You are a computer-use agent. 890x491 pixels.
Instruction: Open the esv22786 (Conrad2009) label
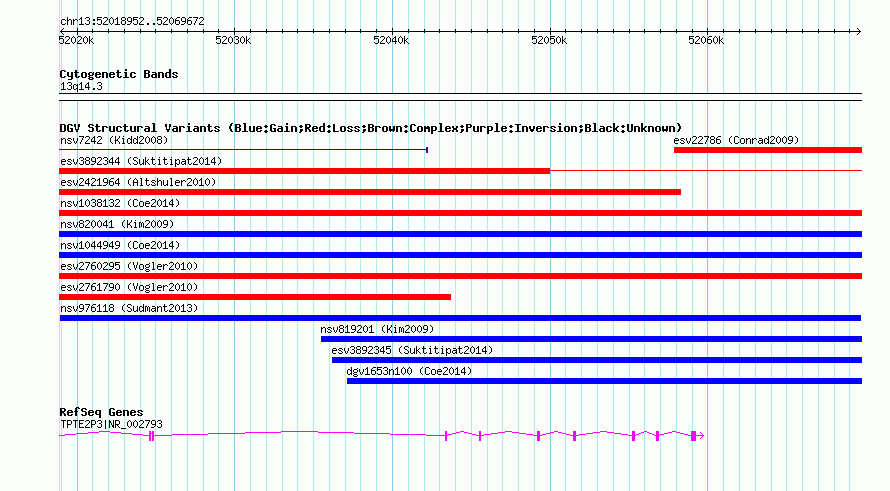tap(736, 140)
